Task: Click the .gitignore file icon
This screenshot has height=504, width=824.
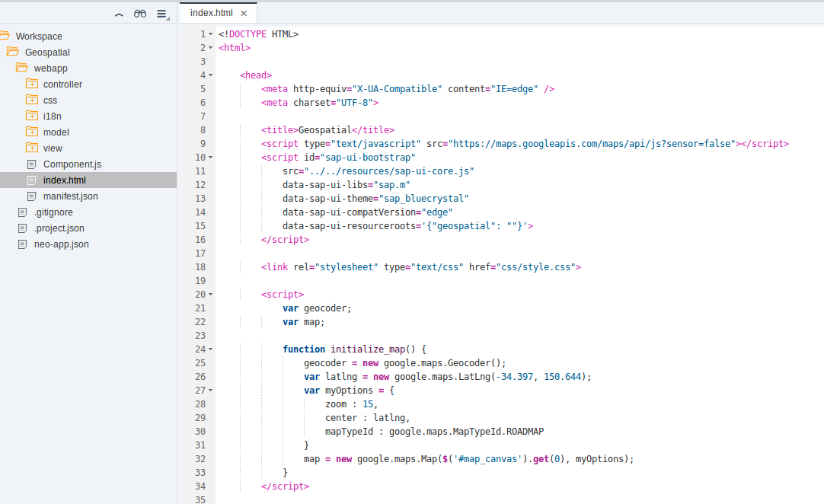Action: click(22, 212)
